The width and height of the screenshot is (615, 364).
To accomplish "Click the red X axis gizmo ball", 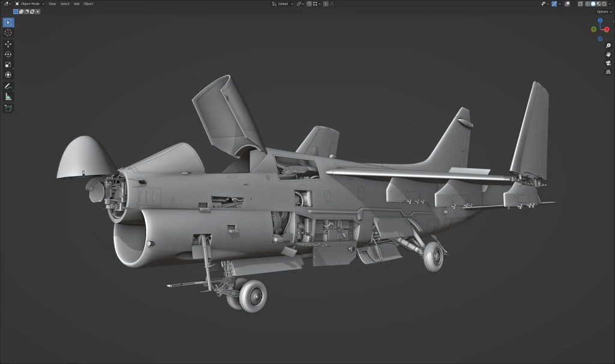I will tap(607, 29).
